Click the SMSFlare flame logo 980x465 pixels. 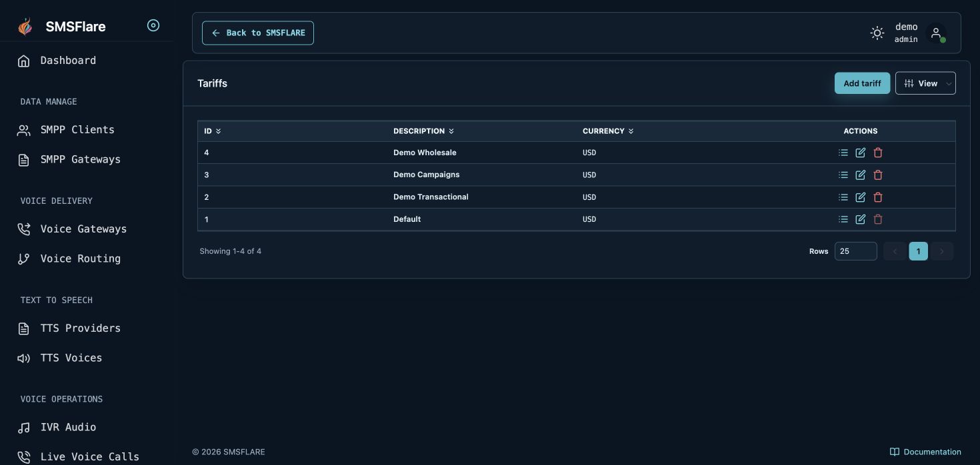coord(25,27)
